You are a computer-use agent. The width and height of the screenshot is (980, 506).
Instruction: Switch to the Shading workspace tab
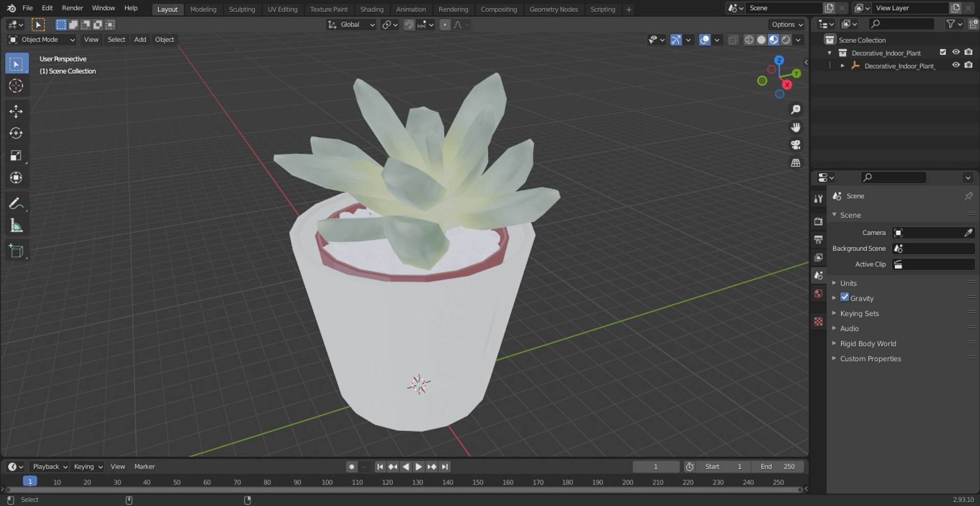(x=372, y=9)
